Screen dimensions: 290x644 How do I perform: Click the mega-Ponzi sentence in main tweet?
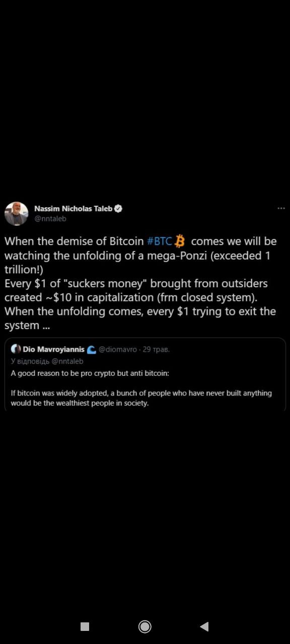click(x=140, y=255)
